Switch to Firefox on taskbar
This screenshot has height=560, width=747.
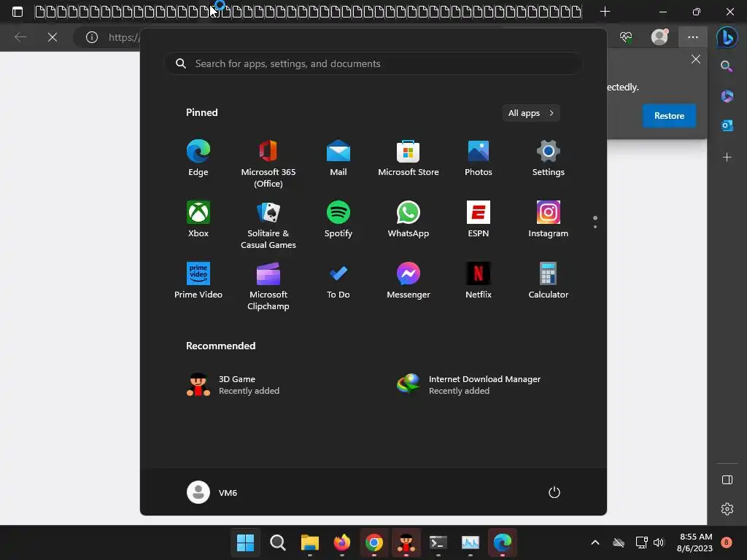click(x=341, y=542)
